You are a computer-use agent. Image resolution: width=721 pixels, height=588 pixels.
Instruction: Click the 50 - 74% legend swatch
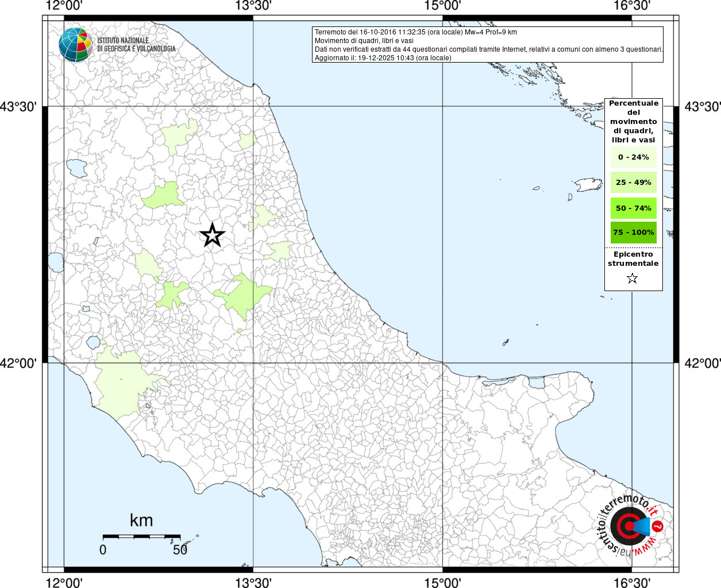pos(633,208)
